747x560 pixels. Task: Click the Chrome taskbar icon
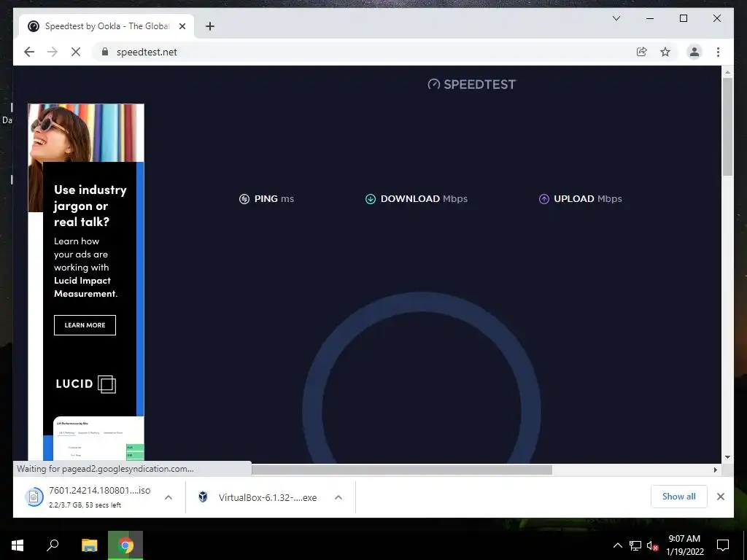(x=125, y=545)
